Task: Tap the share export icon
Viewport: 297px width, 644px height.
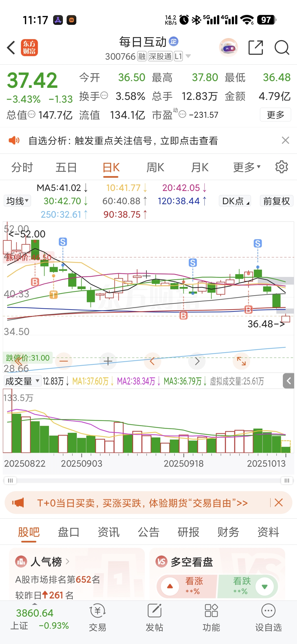Action: click(x=256, y=47)
